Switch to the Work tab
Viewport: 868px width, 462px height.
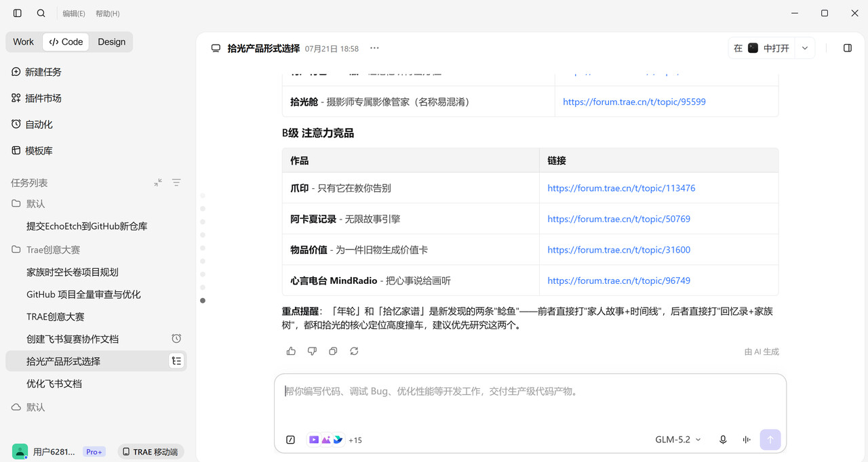click(x=24, y=42)
